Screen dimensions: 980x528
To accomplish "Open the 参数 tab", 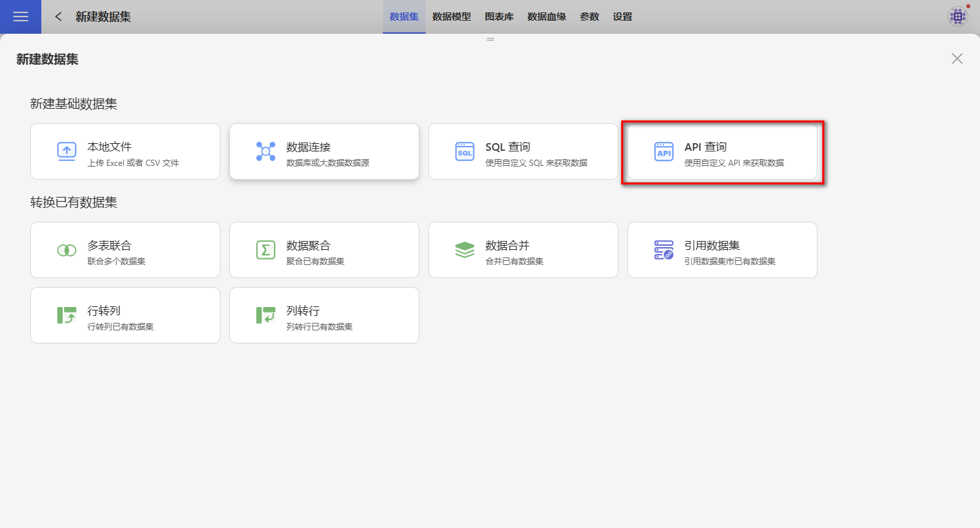I will [590, 17].
